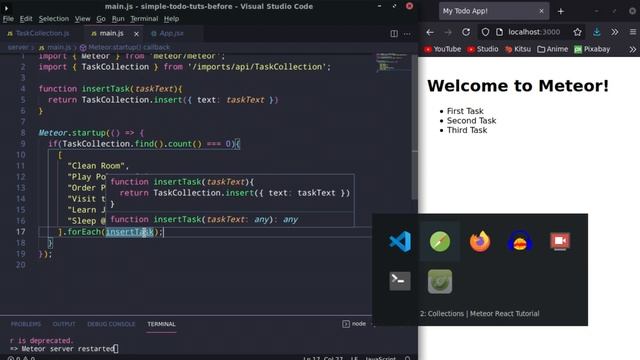Click 'Meteor server restarted' in the terminal
This screenshot has width=640, height=360.
point(68,349)
